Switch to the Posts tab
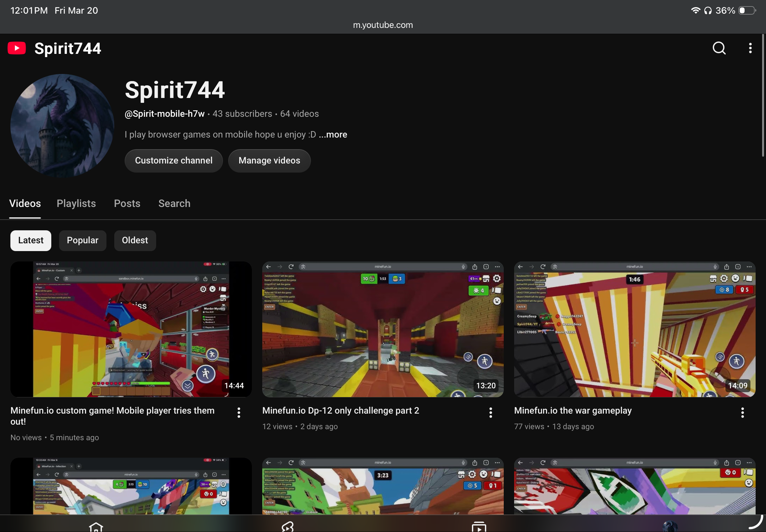Image resolution: width=766 pixels, height=532 pixels. coord(127,203)
